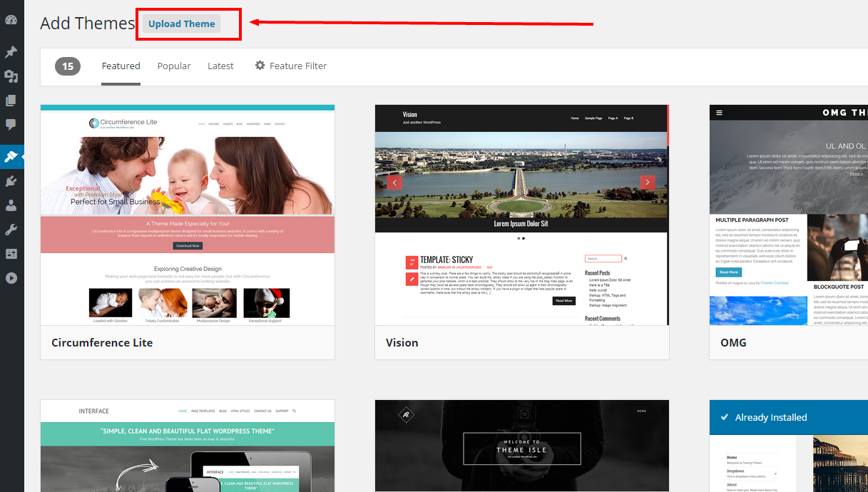Open the Vision theme preview

point(522,214)
